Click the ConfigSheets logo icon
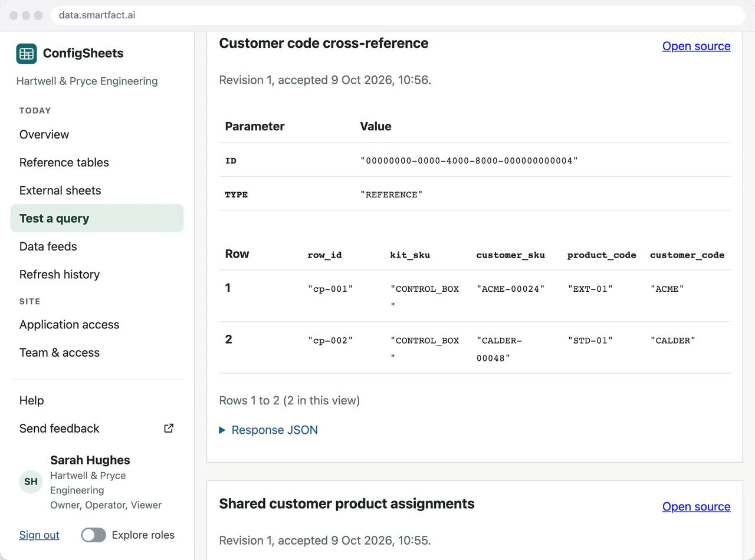This screenshot has height=560, width=755. coord(27,54)
